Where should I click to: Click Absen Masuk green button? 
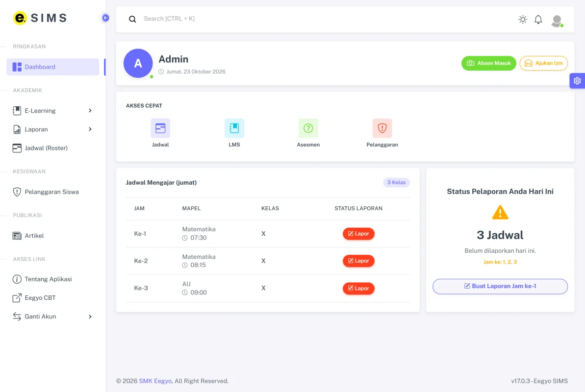pyautogui.click(x=489, y=63)
